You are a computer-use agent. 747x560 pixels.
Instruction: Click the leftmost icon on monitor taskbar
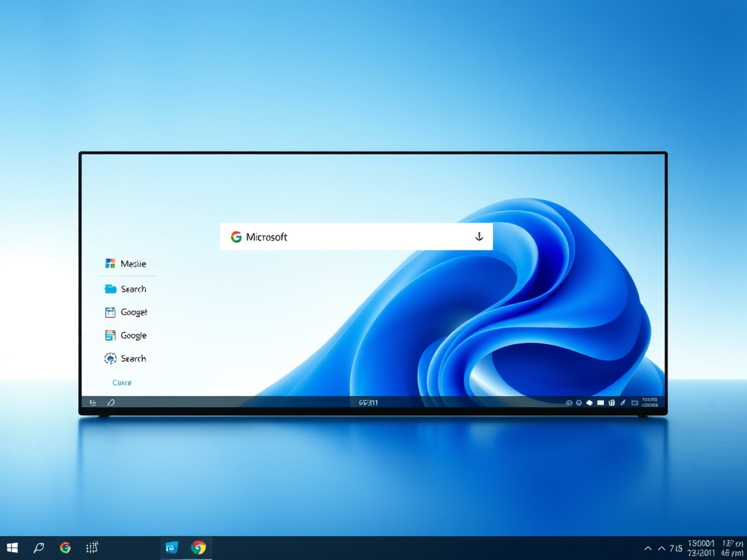[x=93, y=402]
